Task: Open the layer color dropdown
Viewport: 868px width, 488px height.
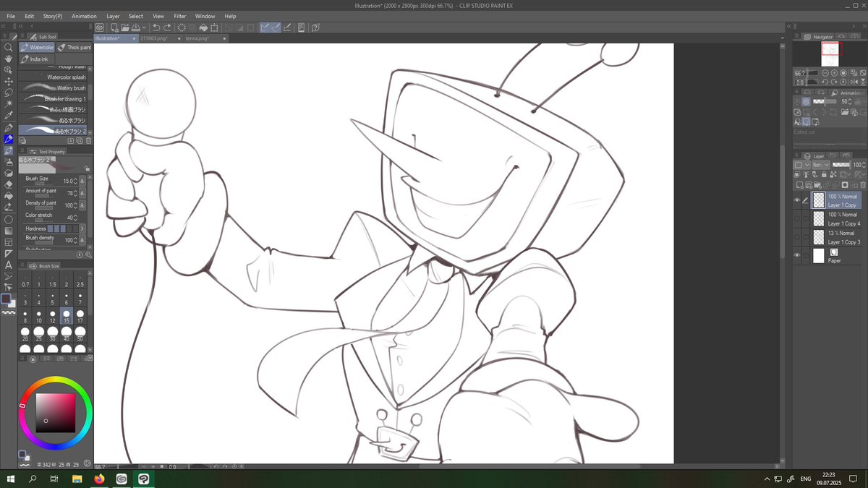Action: coord(802,165)
